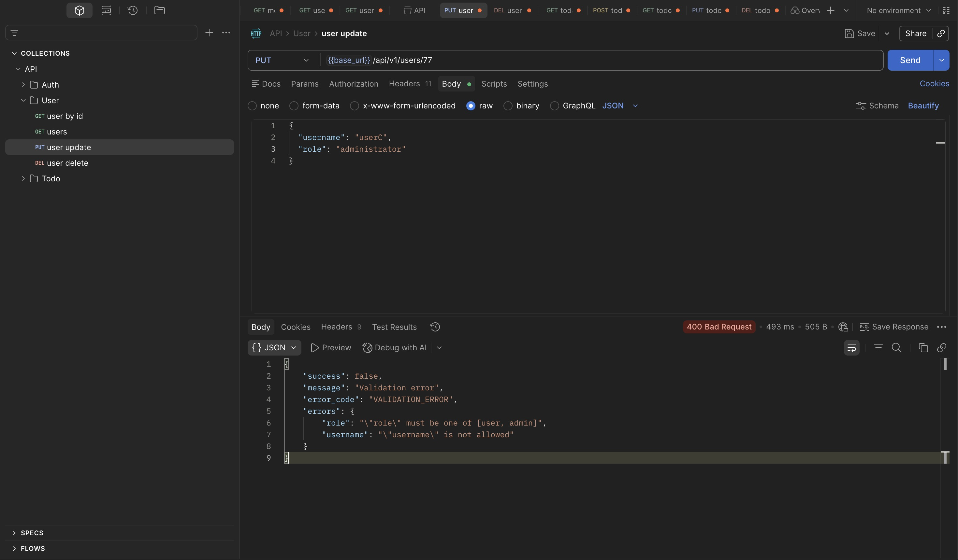Screen dimensions: 958x560
Task: Click the copy link icon next to Share
Action: pyautogui.click(x=941, y=34)
